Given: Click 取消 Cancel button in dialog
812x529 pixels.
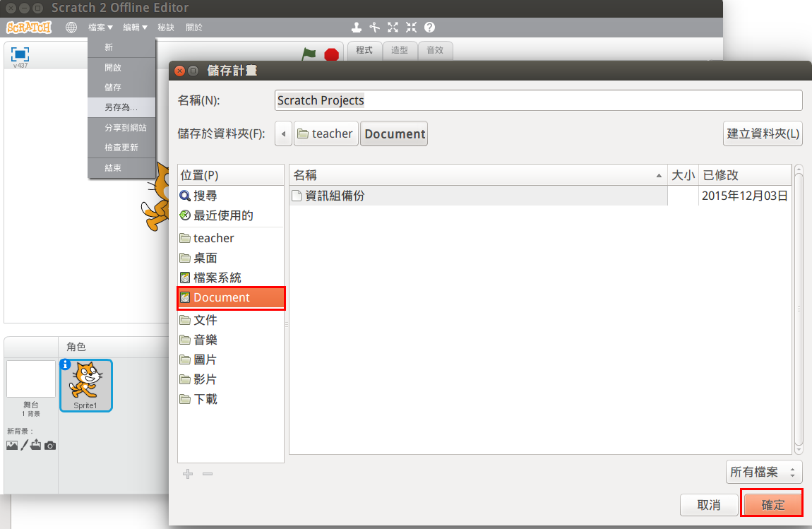Looking at the screenshot, I should coord(709,505).
